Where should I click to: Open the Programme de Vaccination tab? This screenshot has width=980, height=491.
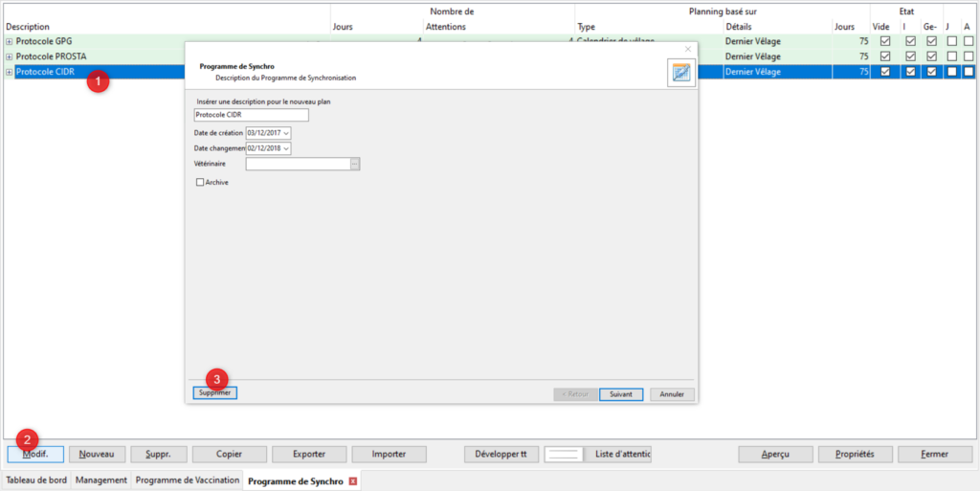pos(187,480)
